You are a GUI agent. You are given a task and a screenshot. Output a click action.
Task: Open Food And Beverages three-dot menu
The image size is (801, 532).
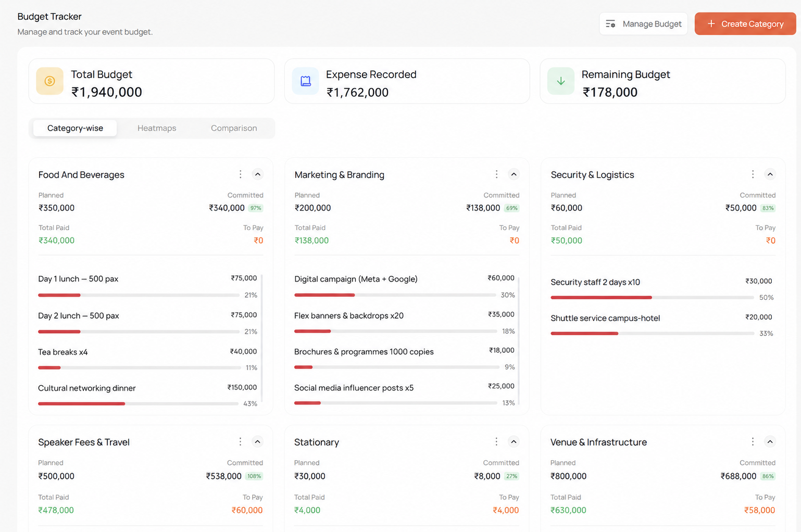(240, 174)
